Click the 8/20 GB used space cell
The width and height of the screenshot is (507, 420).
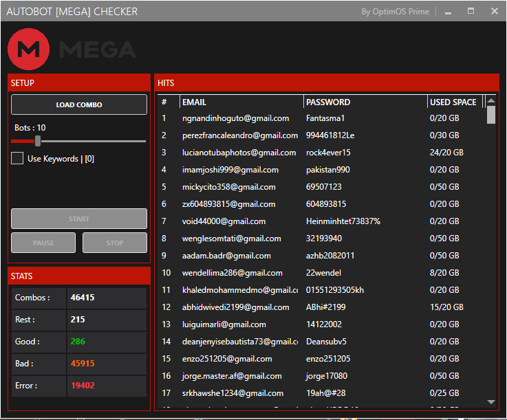(x=444, y=273)
